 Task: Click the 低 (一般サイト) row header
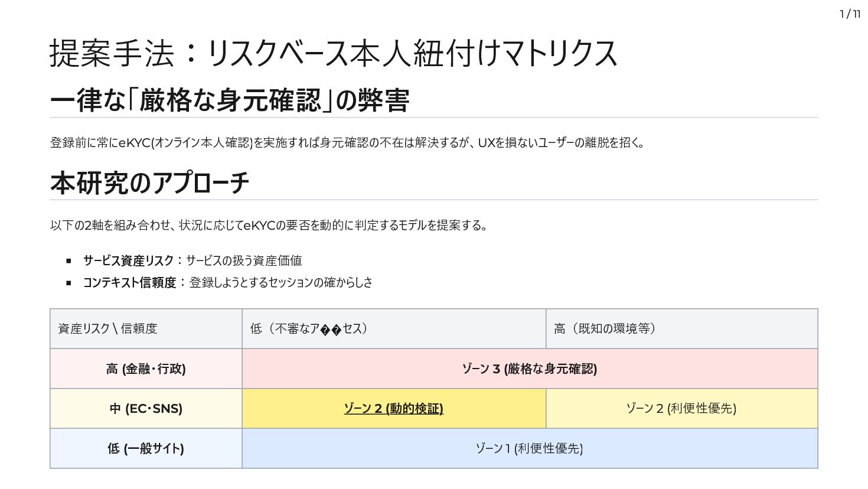[x=146, y=449]
